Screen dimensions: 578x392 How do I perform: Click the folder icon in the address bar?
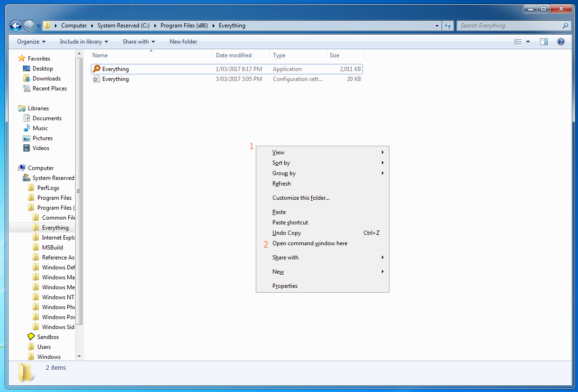(47, 26)
